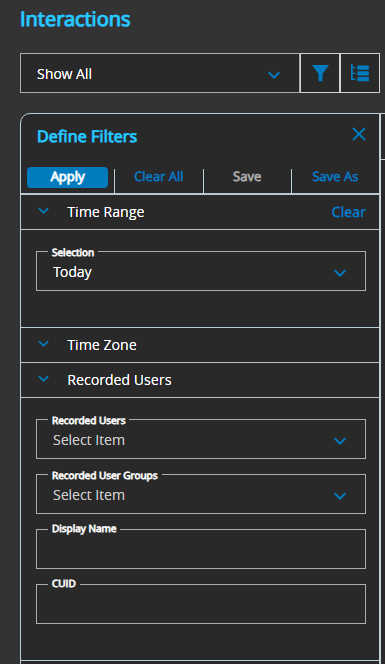Open the Selection Today dropdown

(x=201, y=271)
